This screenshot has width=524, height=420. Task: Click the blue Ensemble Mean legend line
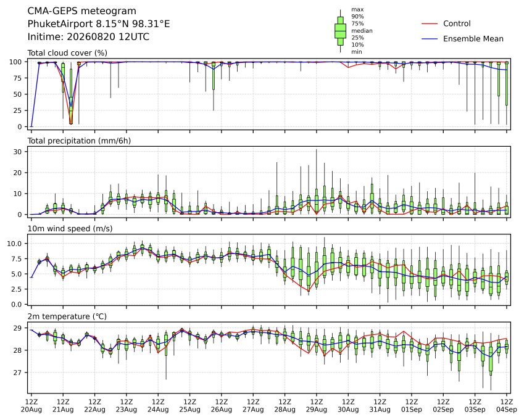[x=430, y=39]
